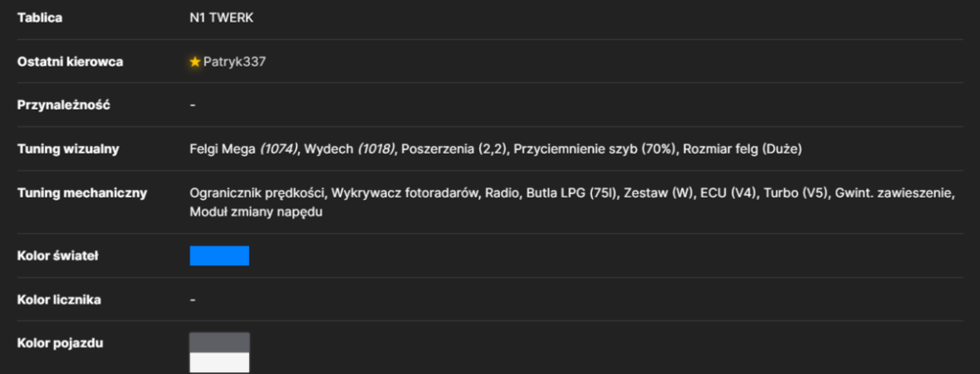Click Moduł zmiany napędu item
This screenshot has width=980, height=374.
point(256,211)
